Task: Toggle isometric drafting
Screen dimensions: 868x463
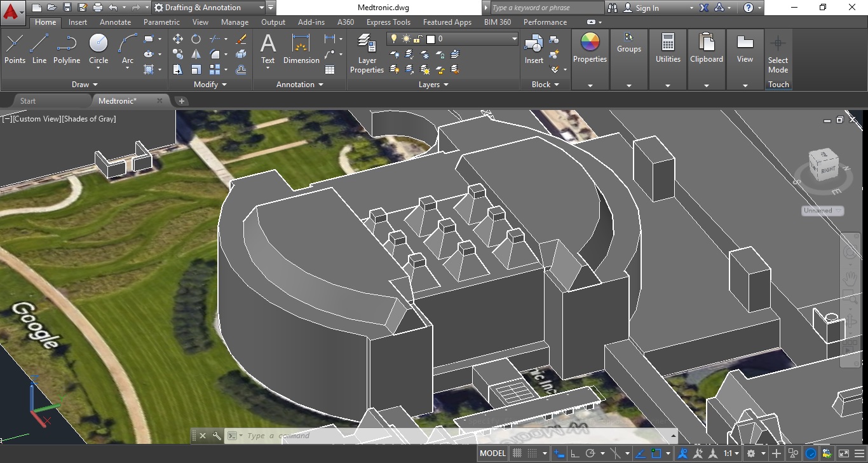Action: (614, 453)
